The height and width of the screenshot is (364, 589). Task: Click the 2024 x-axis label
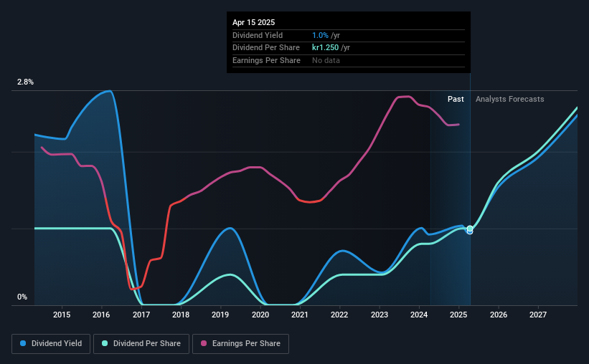(419, 315)
